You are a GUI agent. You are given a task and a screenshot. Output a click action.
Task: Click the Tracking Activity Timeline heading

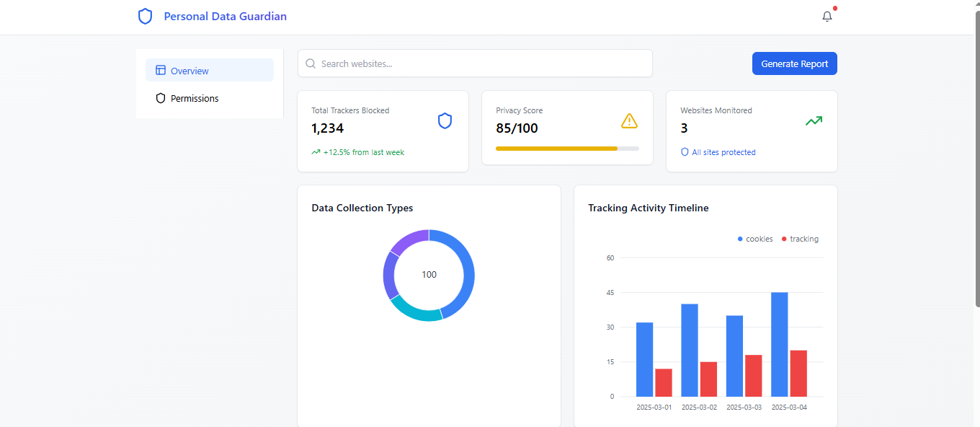tap(649, 208)
